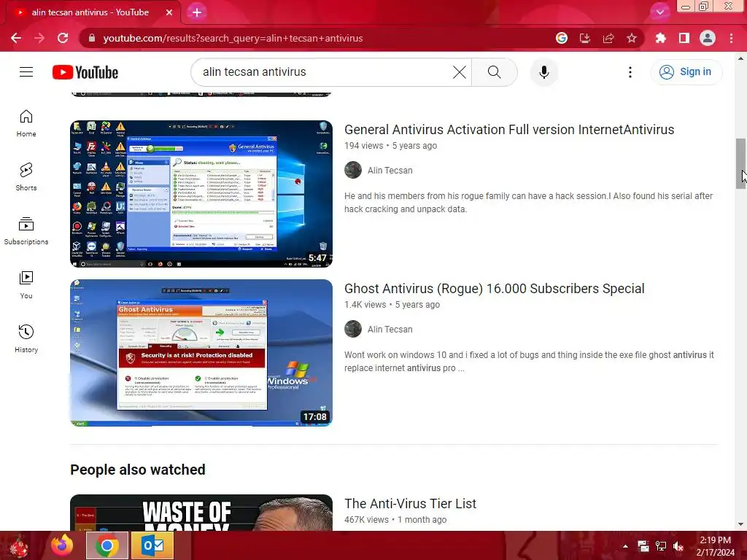Select the alin tecsan antivirus YouTube tab
Image resolution: width=747 pixels, height=560 pixels.
pos(90,12)
